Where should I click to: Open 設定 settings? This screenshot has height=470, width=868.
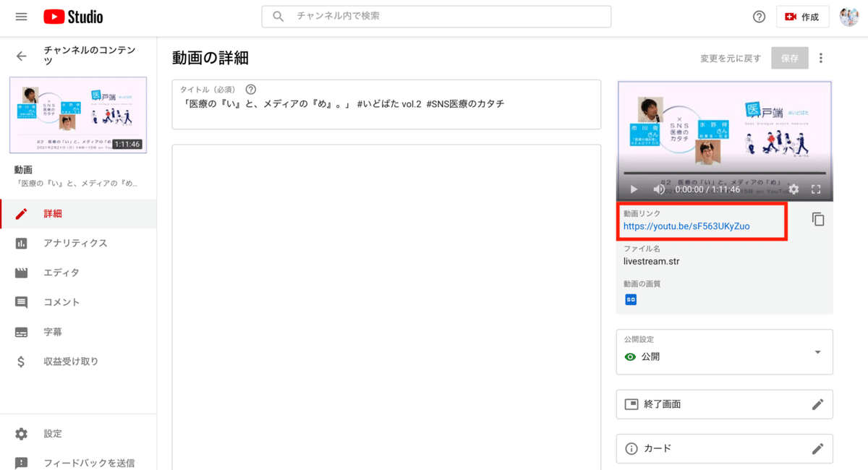tap(78, 434)
